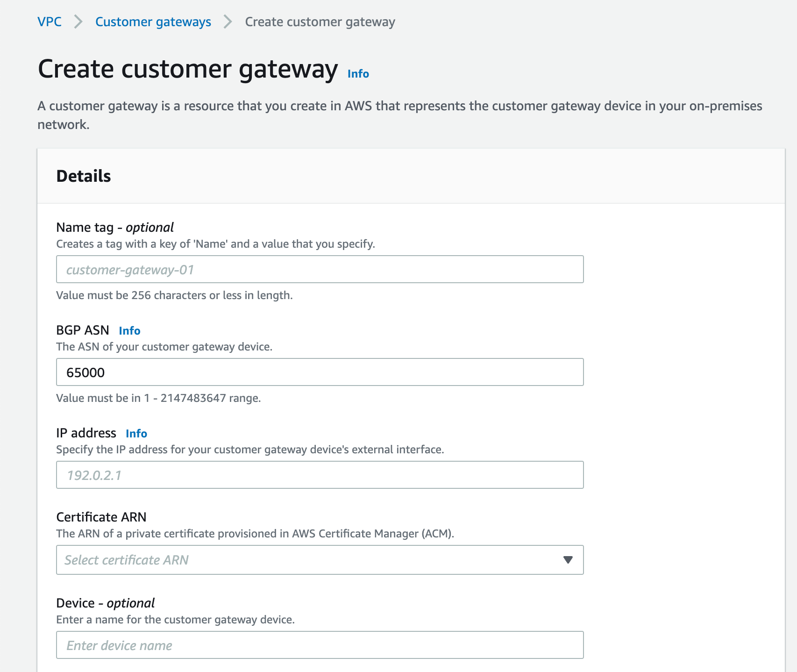Click the 'Certificate ARN' field label
The image size is (797, 672).
point(101,517)
